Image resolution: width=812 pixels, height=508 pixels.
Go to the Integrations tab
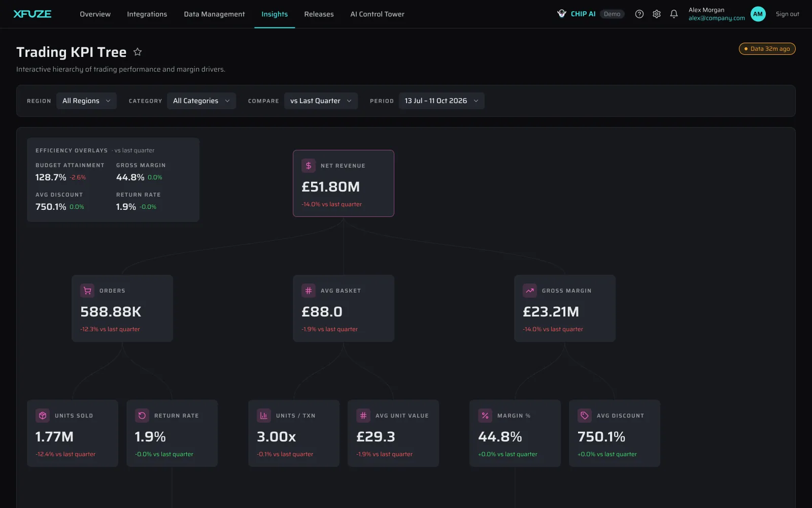147,14
